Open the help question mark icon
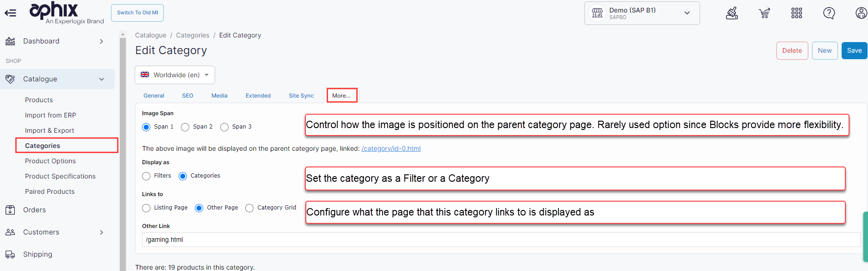868x271 pixels. pos(829,13)
